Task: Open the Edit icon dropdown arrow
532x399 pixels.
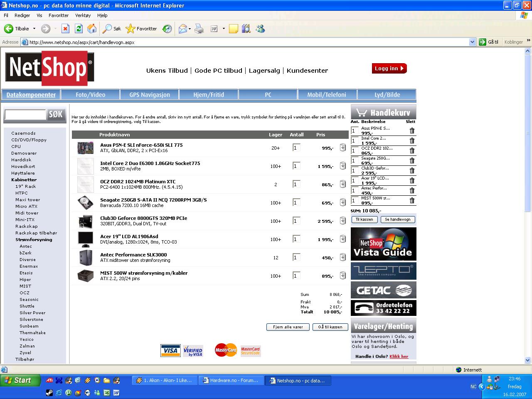Action: (224, 29)
